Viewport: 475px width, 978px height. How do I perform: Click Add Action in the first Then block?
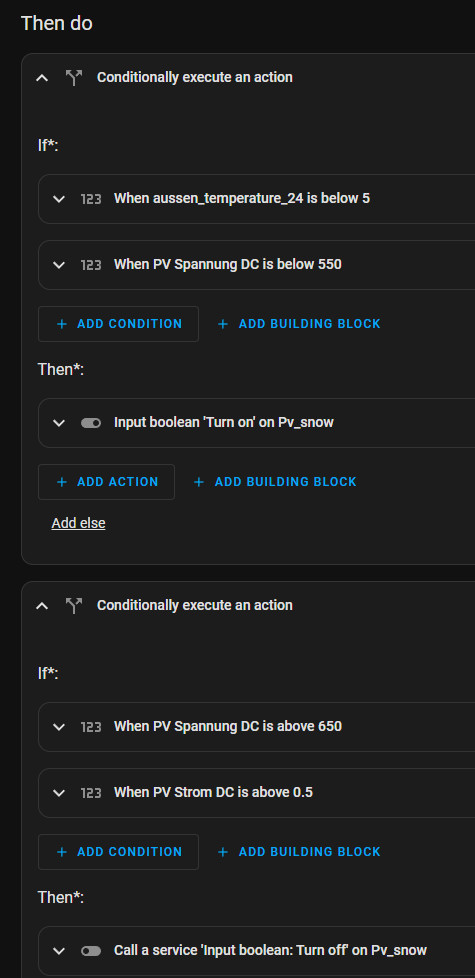107,482
